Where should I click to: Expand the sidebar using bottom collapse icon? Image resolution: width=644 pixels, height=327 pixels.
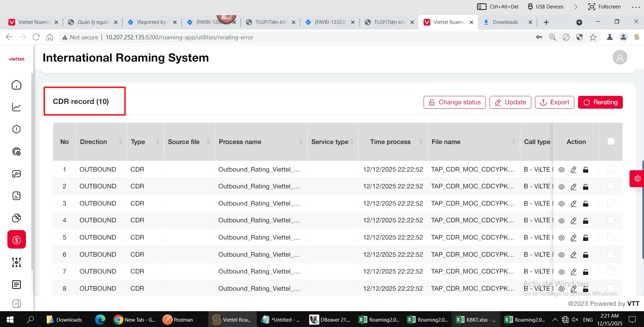(x=16, y=304)
